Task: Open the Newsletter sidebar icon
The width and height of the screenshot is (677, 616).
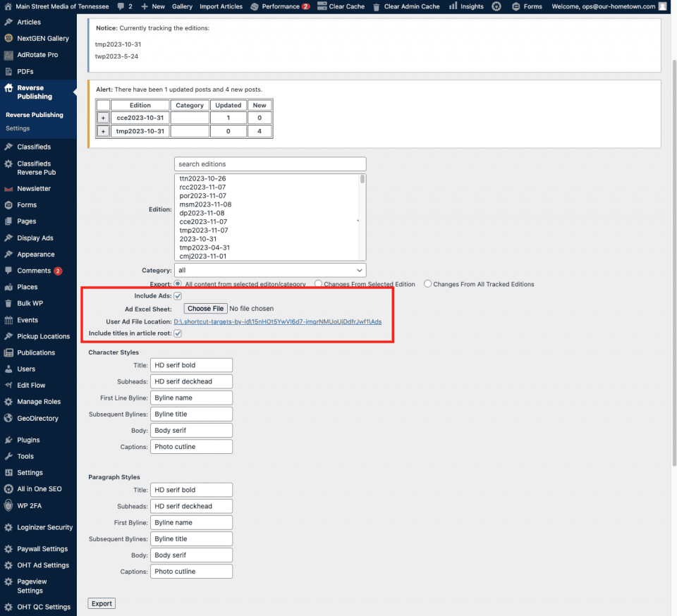Action: [x=8, y=189]
